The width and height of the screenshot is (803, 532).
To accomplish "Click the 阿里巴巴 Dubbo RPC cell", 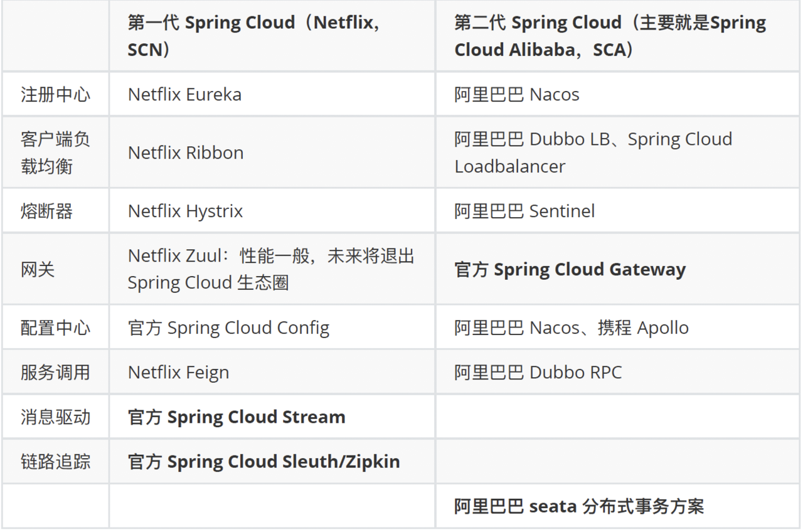I will click(x=538, y=373).
